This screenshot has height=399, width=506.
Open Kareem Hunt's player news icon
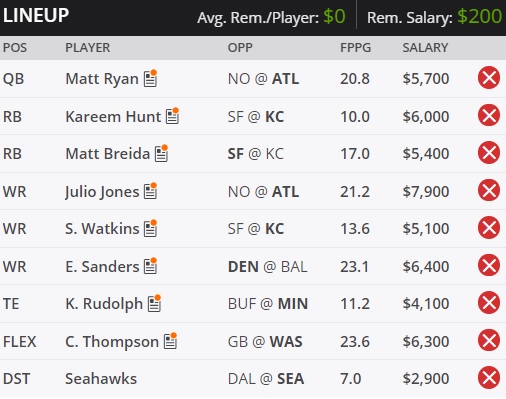tap(172, 116)
